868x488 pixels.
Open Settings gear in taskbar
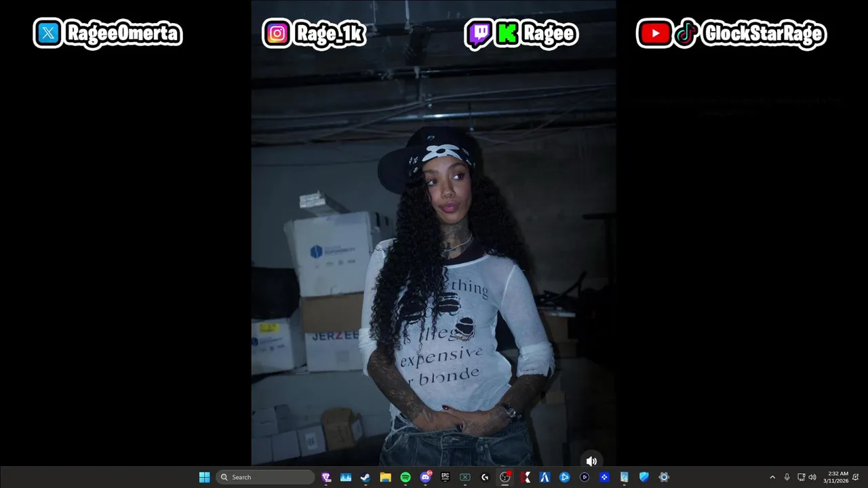[664, 477]
